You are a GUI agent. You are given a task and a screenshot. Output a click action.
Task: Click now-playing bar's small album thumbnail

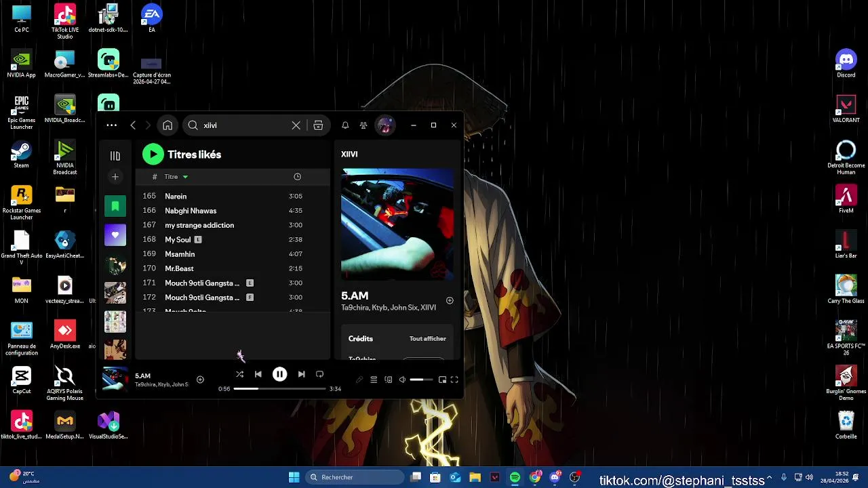115,380
